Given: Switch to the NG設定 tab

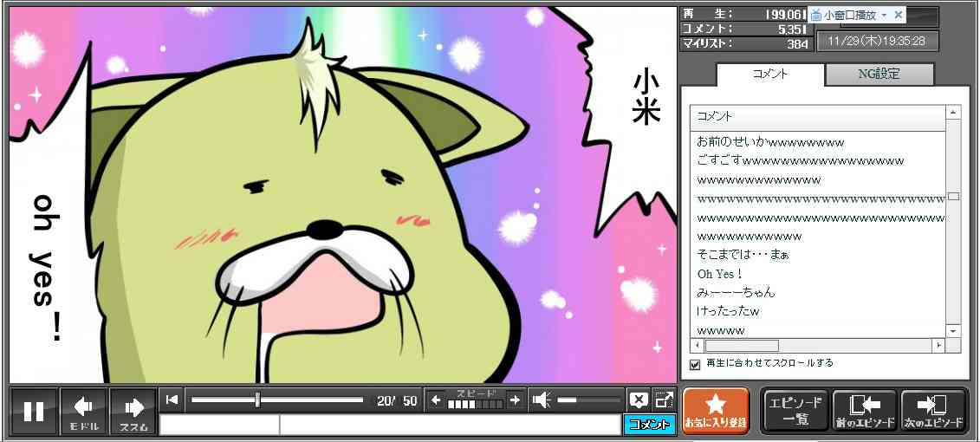Looking at the screenshot, I should pos(879,75).
